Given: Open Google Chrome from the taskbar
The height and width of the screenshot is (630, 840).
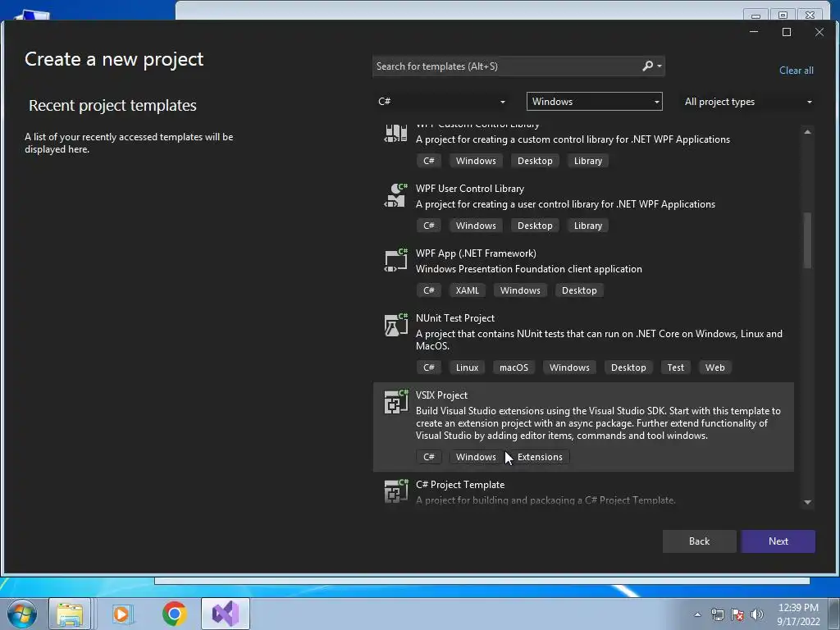Looking at the screenshot, I should [174, 614].
